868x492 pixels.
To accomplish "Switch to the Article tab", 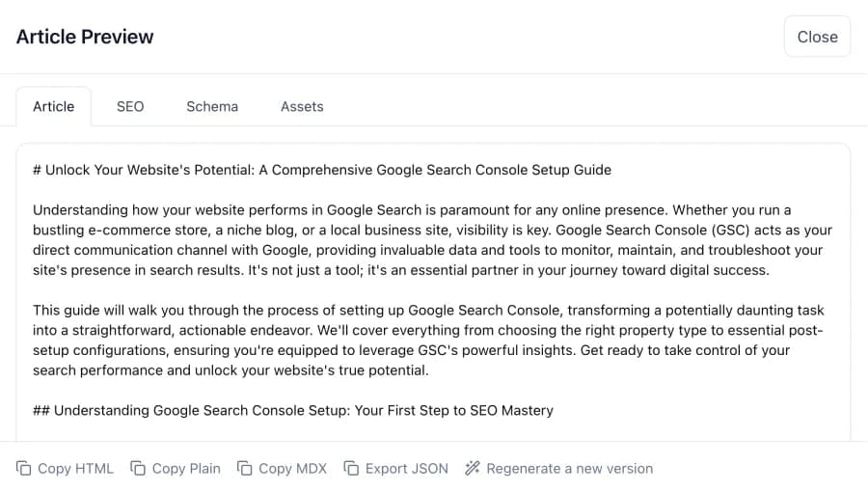I will pos(53,106).
